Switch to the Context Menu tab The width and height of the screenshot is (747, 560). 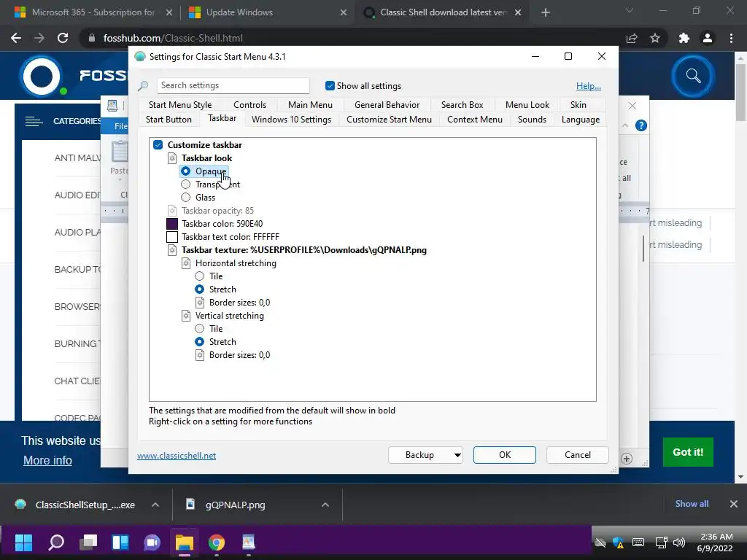tap(475, 120)
